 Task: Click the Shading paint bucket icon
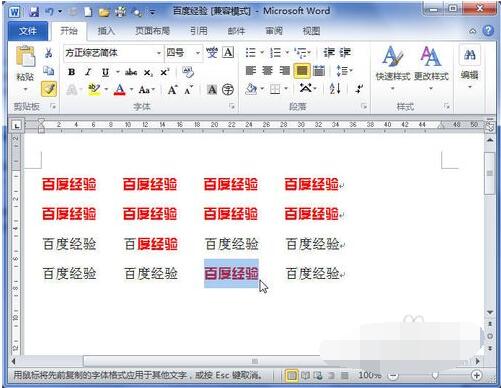[251, 89]
